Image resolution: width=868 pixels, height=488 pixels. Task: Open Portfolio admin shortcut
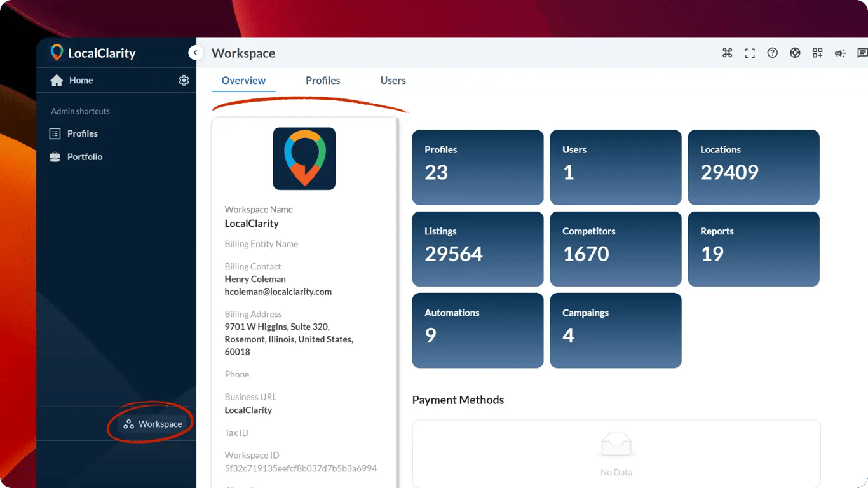[85, 156]
